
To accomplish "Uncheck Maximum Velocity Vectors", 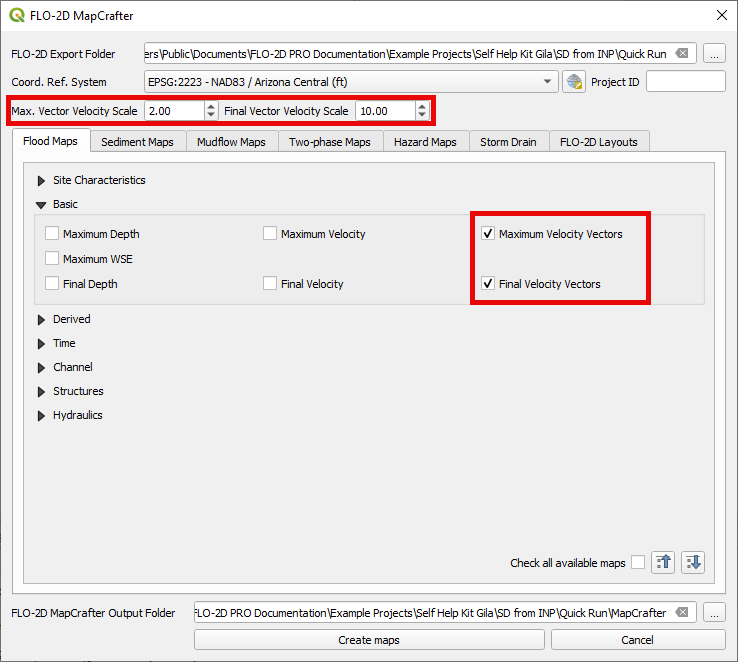I will click(488, 234).
